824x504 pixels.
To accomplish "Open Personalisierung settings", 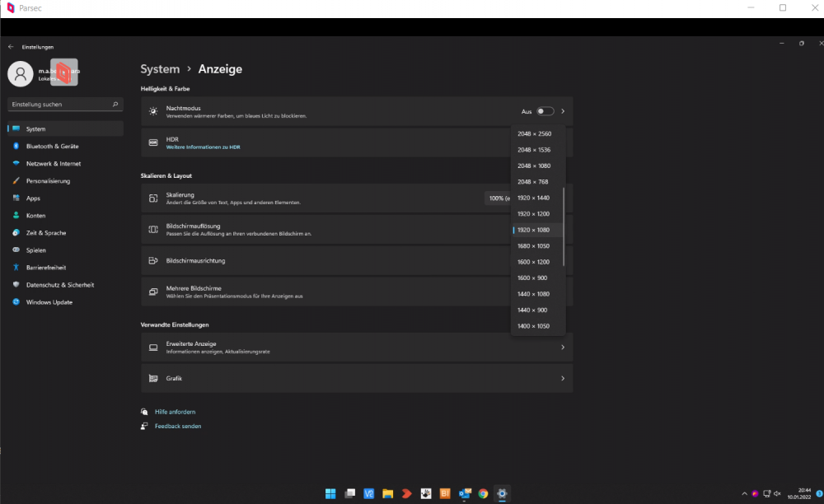I will click(66, 180).
